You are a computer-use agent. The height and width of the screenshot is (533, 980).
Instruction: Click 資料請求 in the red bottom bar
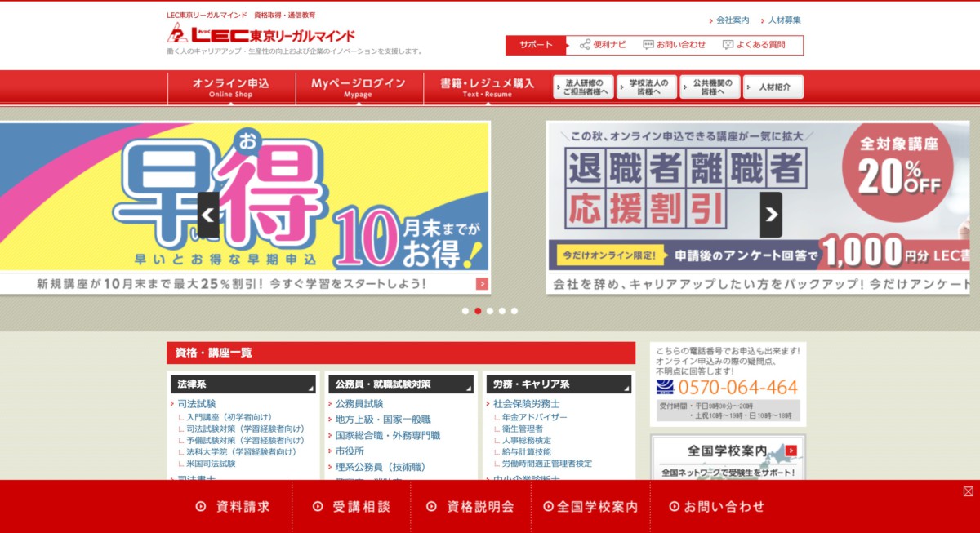tap(233, 506)
